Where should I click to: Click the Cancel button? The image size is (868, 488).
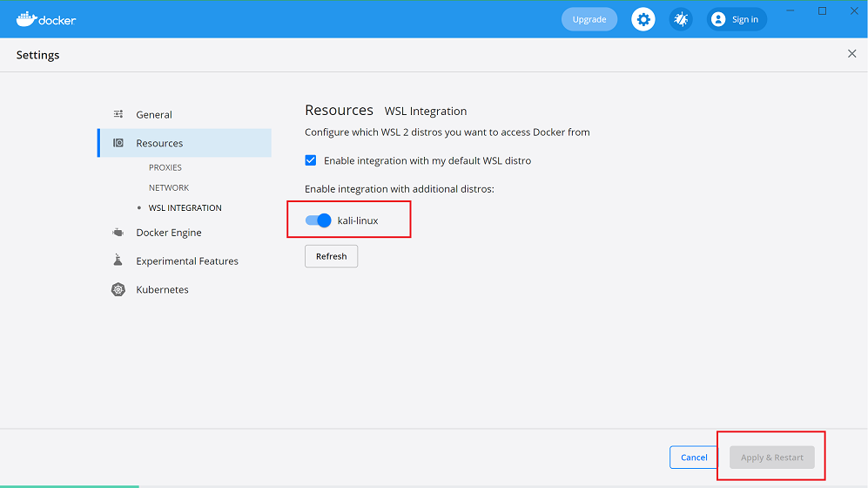694,457
